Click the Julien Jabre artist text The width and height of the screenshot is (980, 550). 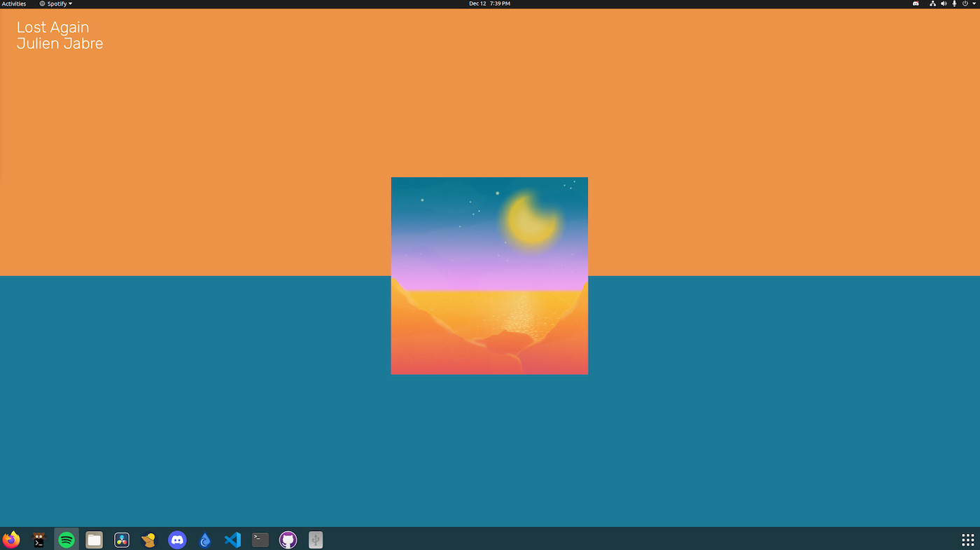tap(59, 43)
